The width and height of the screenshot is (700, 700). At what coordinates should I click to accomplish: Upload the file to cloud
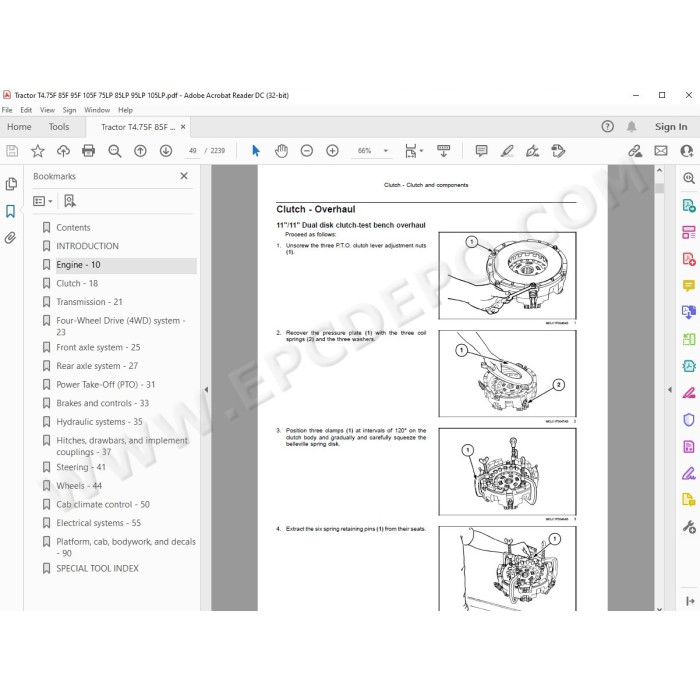63,151
